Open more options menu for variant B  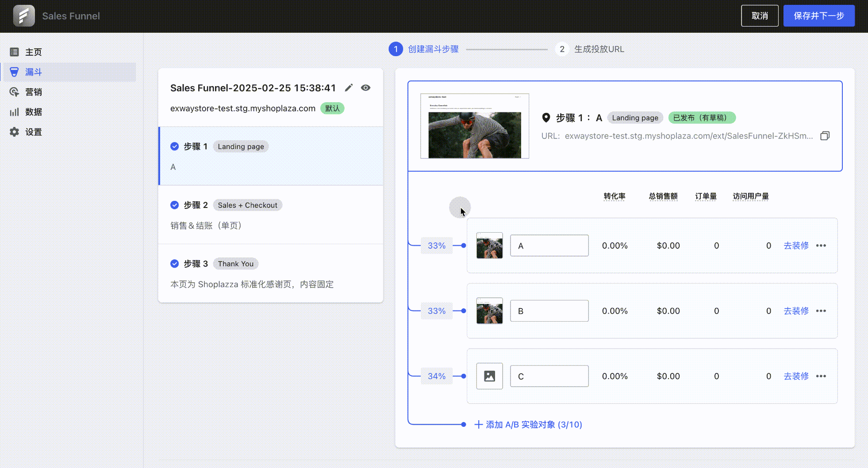click(x=821, y=311)
